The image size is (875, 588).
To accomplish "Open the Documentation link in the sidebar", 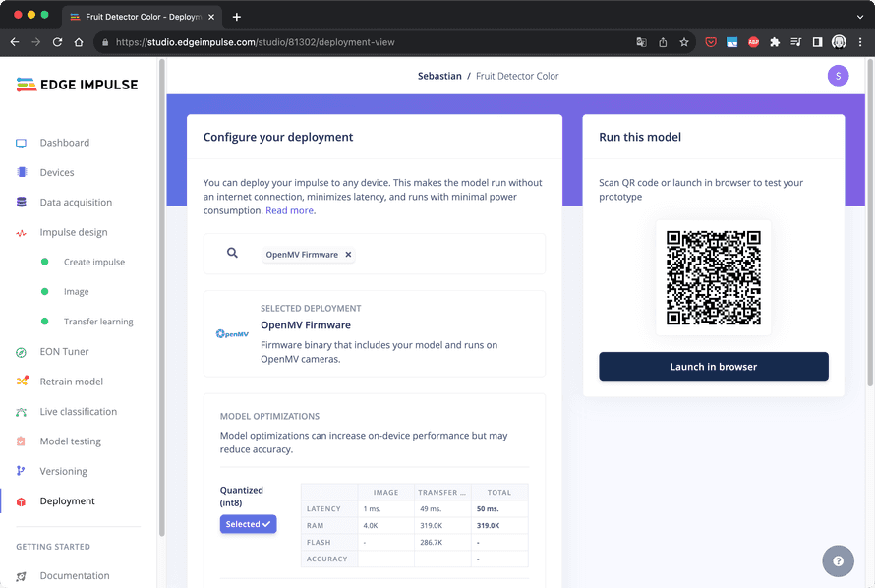I will (73, 575).
